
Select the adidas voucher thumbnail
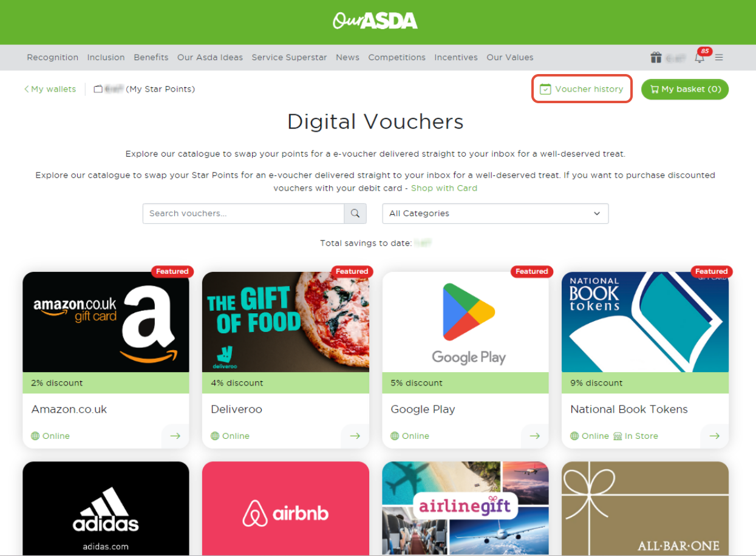106,509
